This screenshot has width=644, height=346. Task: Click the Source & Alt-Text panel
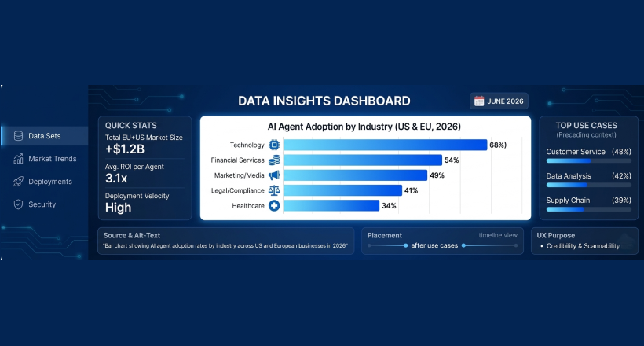pyautogui.click(x=226, y=241)
